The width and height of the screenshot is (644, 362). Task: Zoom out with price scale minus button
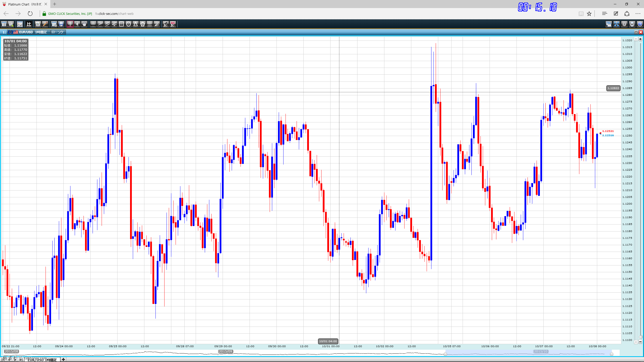(x=640, y=342)
